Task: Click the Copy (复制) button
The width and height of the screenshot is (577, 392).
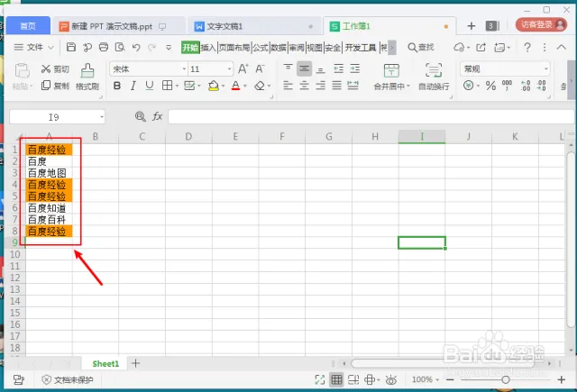Action: click(55, 86)
